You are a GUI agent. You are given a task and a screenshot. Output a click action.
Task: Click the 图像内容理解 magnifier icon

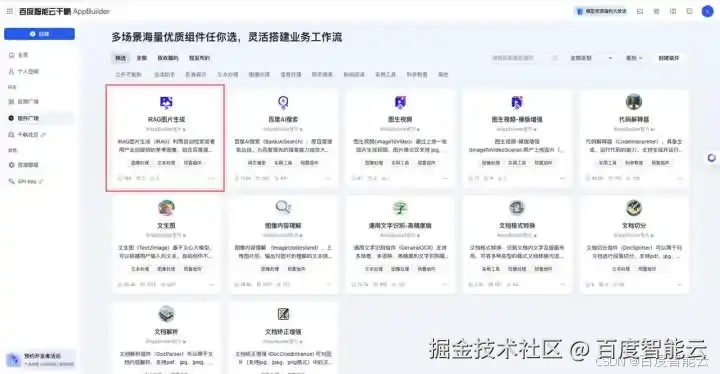[283, 208]
